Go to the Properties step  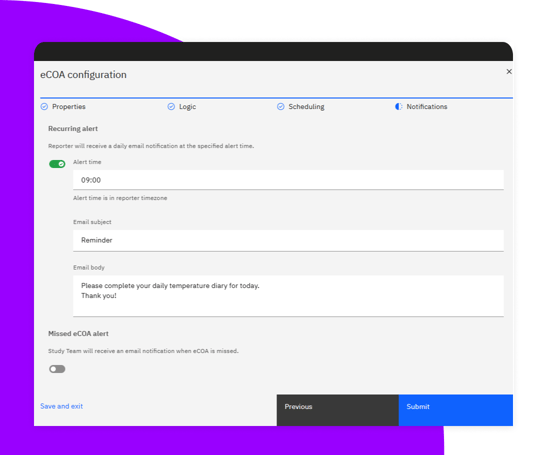(x=69, y=107)
